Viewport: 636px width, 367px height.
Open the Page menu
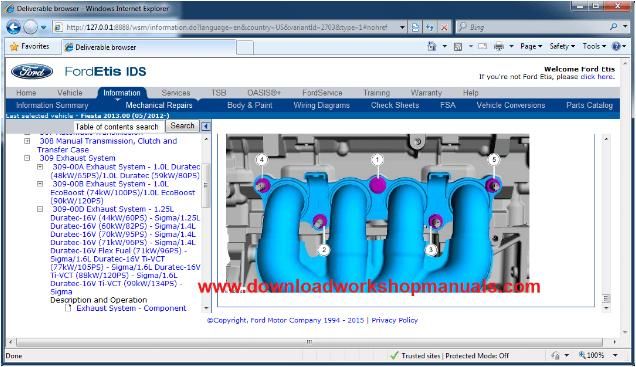pyautogui.click(x=531, y=46)
